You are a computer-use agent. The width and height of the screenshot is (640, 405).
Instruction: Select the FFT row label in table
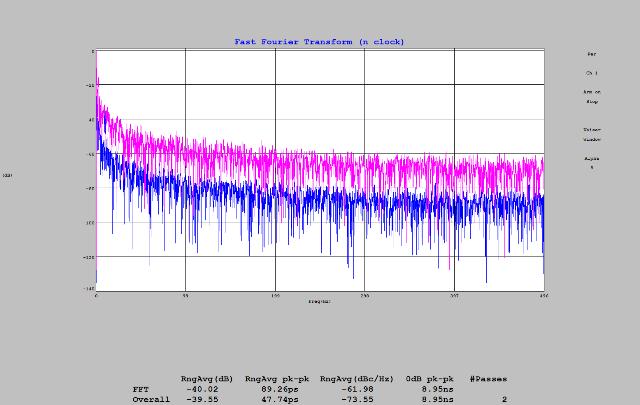coord(141,389)
